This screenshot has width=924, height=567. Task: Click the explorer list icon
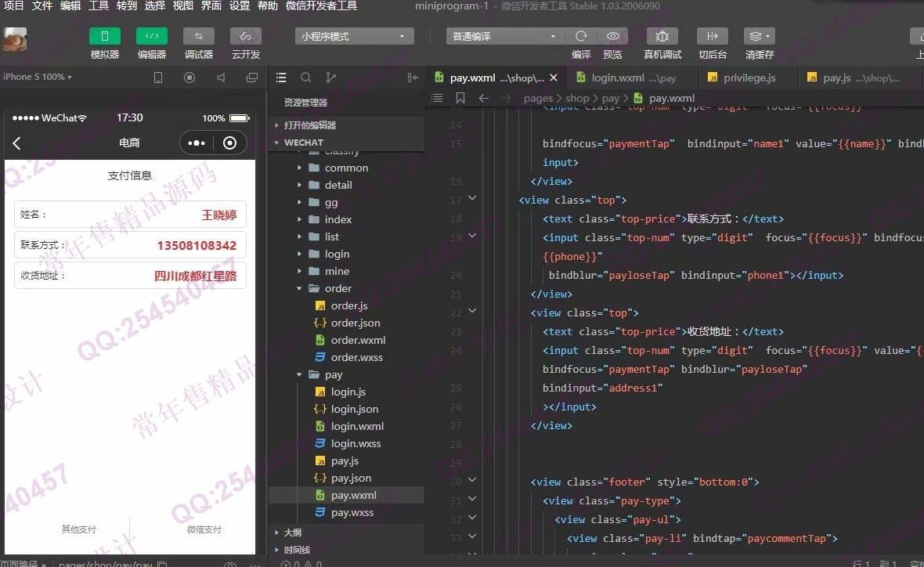[281, 78]
